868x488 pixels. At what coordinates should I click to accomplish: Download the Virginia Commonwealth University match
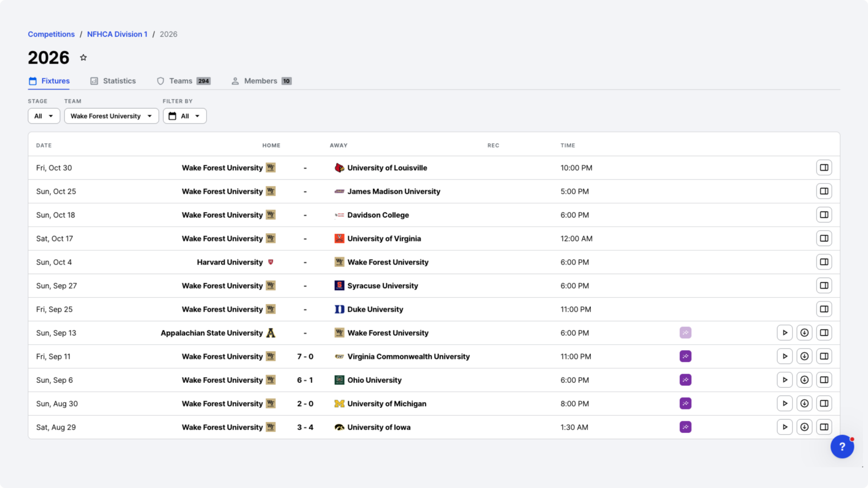click(805, 356)
